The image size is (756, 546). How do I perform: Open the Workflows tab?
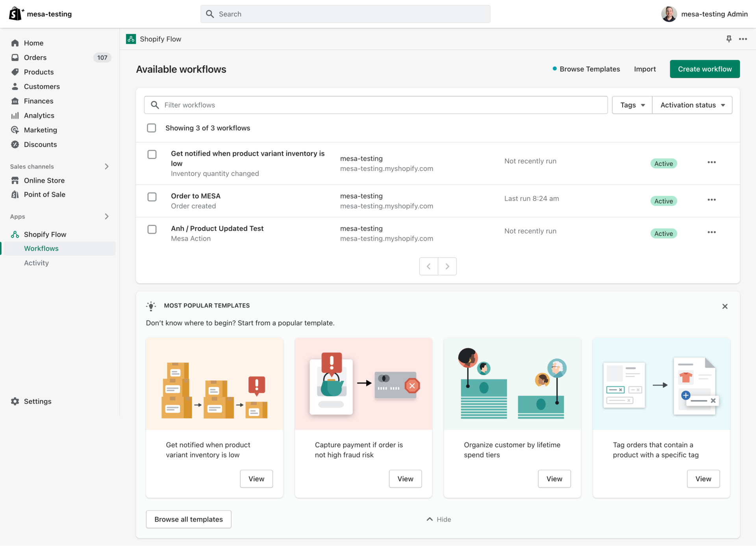coord(41,248)
